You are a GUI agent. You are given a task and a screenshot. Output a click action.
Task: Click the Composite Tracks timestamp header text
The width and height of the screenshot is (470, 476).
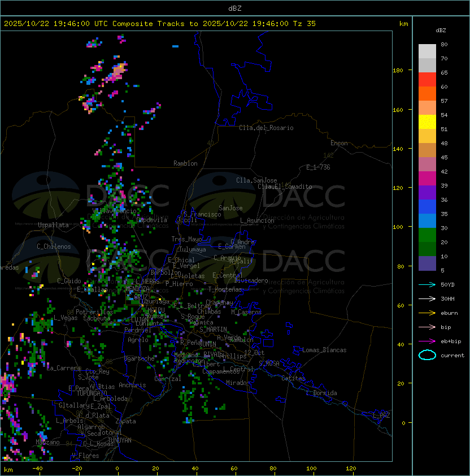[x=160, y=23]
